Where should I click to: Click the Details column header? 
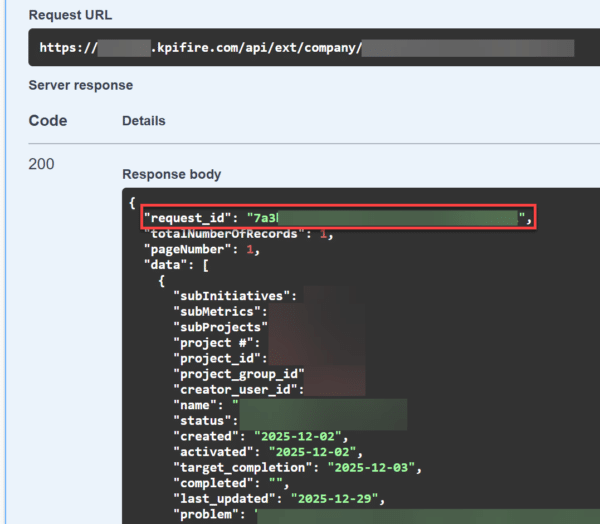143,121
